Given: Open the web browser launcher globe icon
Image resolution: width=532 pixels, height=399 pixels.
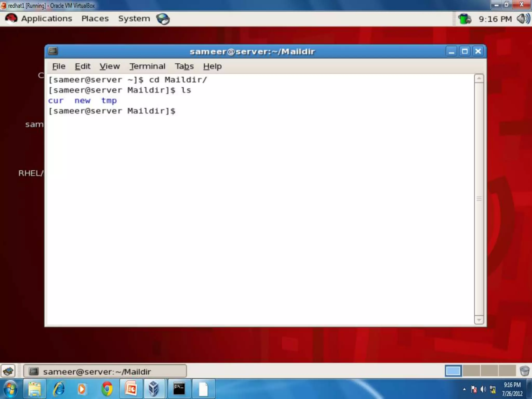Looking at the screenshot, I should coord(163,19).
